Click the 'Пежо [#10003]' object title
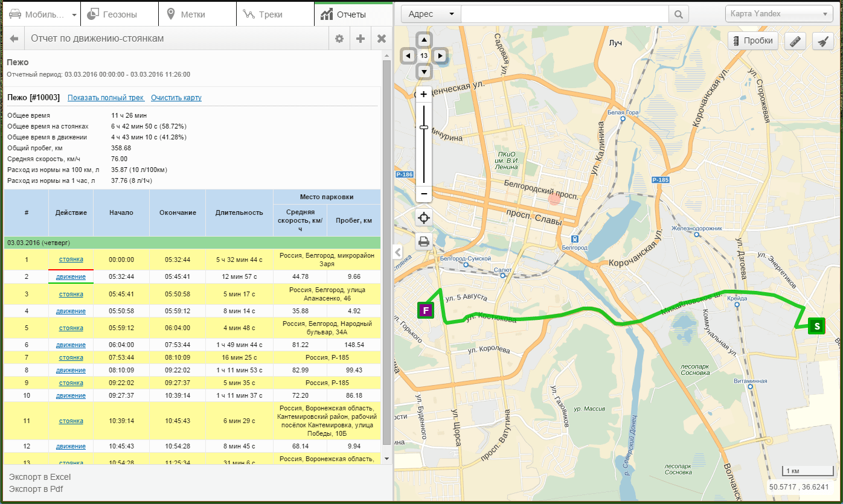843x504 pixels. [33, 97]
